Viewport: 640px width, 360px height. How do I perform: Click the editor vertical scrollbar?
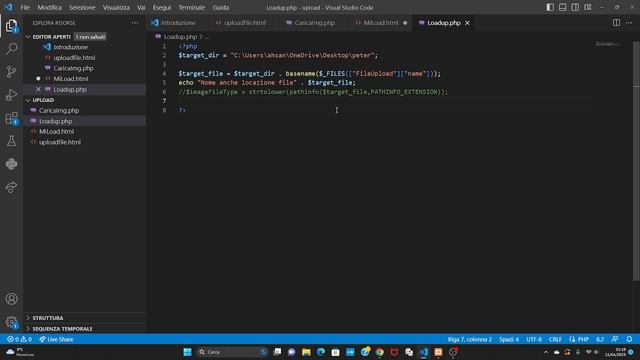click(636, 162)
